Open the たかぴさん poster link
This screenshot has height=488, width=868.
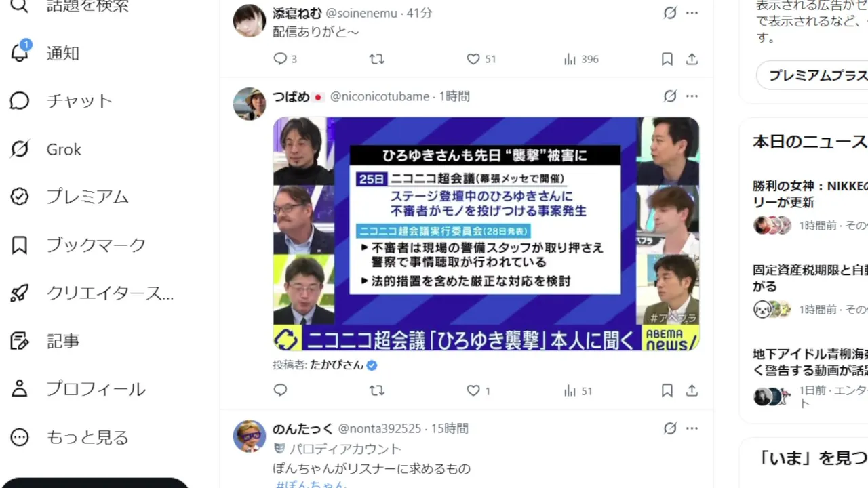pyautogui.click(x=337, y=365)
